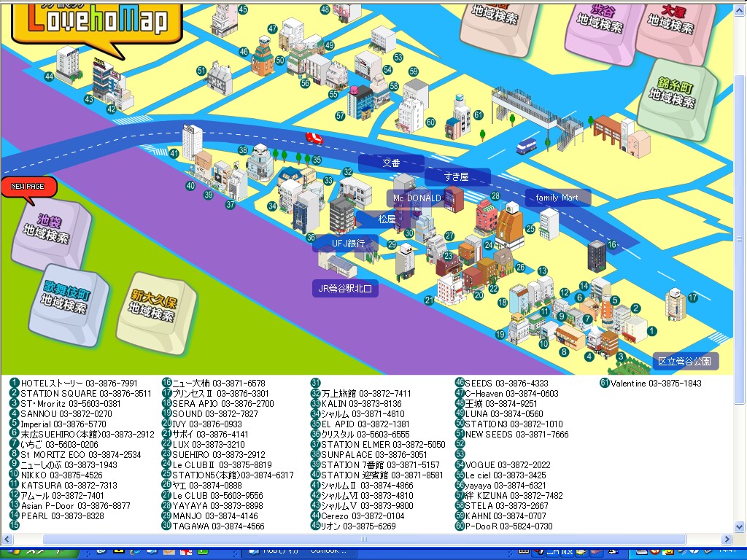
Task: Select map marker 16 beside the dark tower
Action: [x=612, y=245]
